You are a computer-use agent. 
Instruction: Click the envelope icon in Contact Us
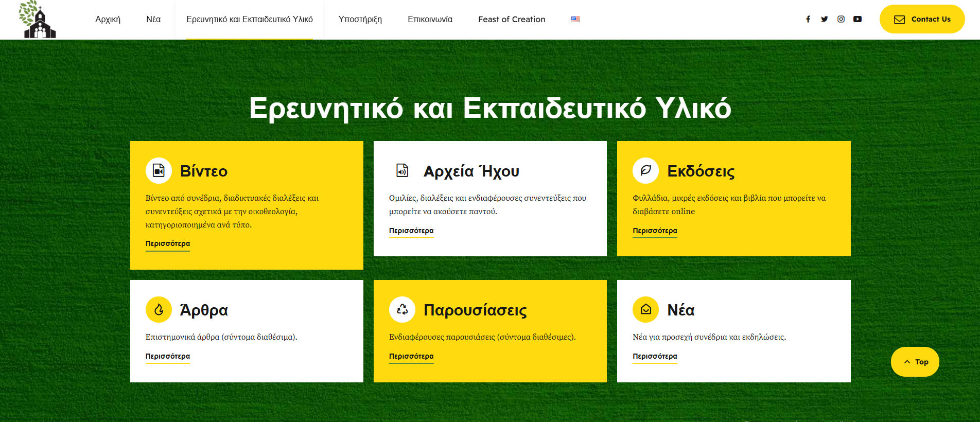899,20
